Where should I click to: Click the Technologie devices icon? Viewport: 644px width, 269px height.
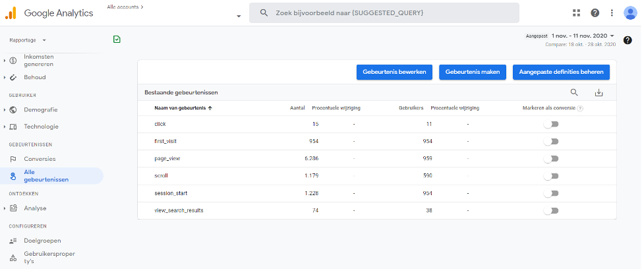tap(13, 127)
